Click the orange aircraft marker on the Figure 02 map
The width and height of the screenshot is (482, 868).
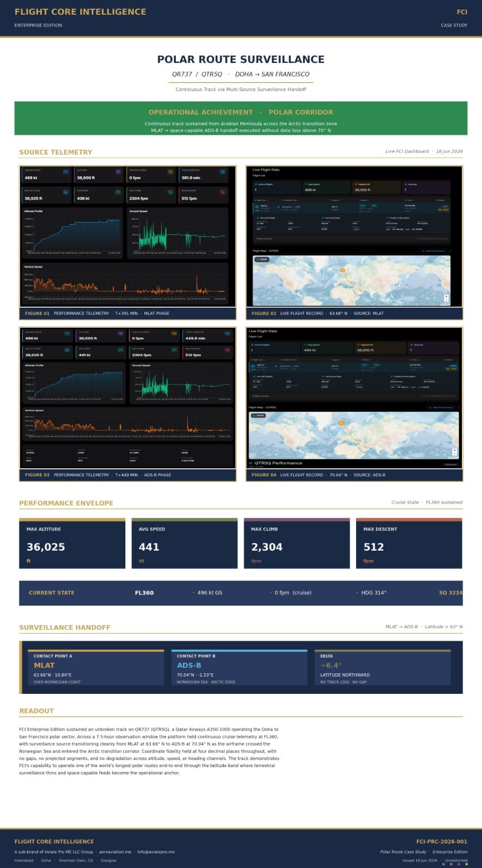pyautogui.click(x=343, y=270)
